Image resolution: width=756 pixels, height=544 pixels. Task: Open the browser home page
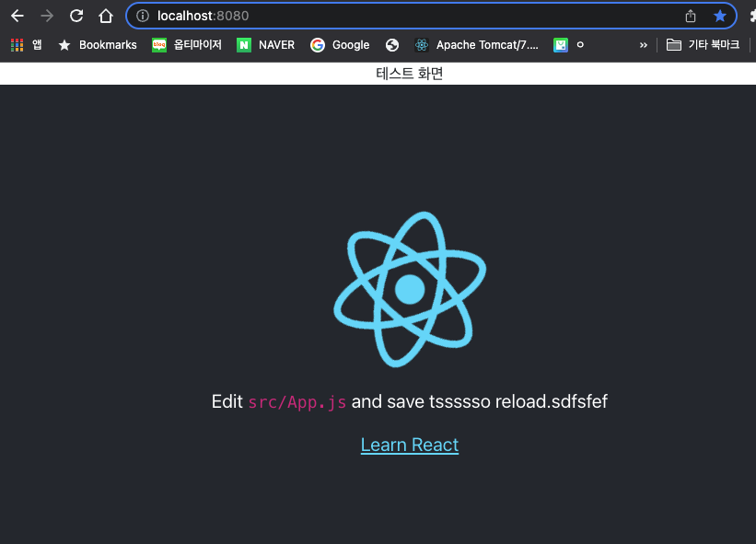106,16
